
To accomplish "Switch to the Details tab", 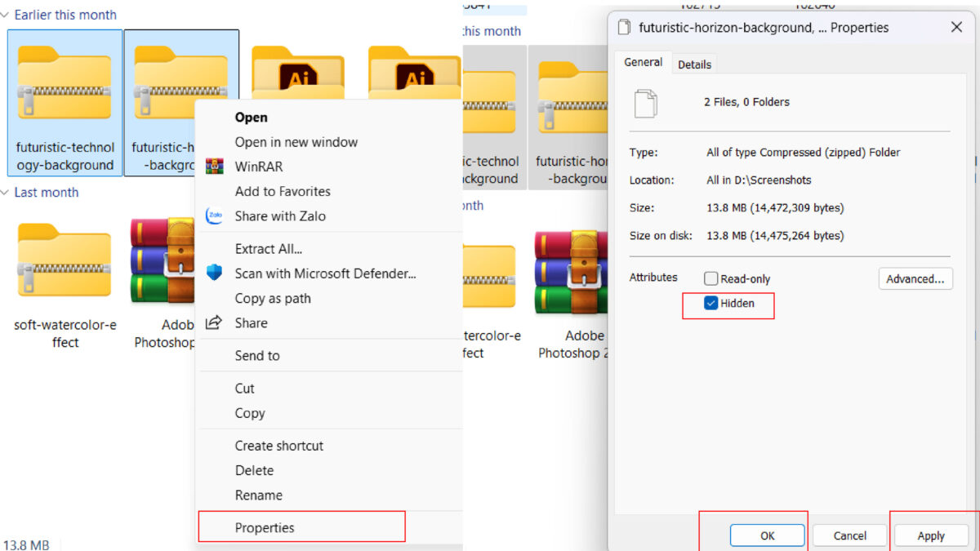I will [x=694, y=63].
